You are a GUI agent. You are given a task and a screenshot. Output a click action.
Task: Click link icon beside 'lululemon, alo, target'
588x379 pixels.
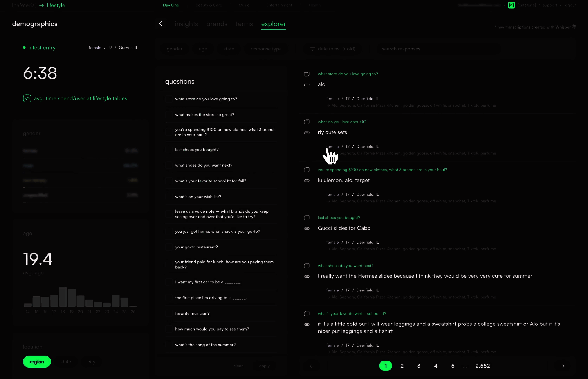tap(307, 180)
